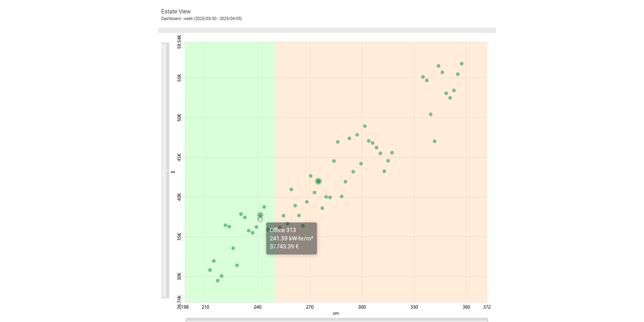Click the bottom handle of the vertical zoom slider
The height and width of the screenshot is (322, 644).
[x=164, y=297]
